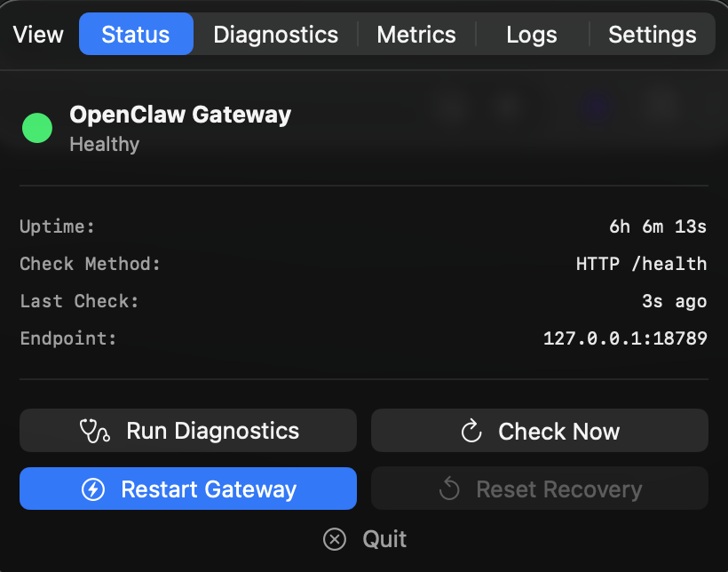
Task: Click the green Healthy status indicator dot
Action: click(x=36, y=128)
